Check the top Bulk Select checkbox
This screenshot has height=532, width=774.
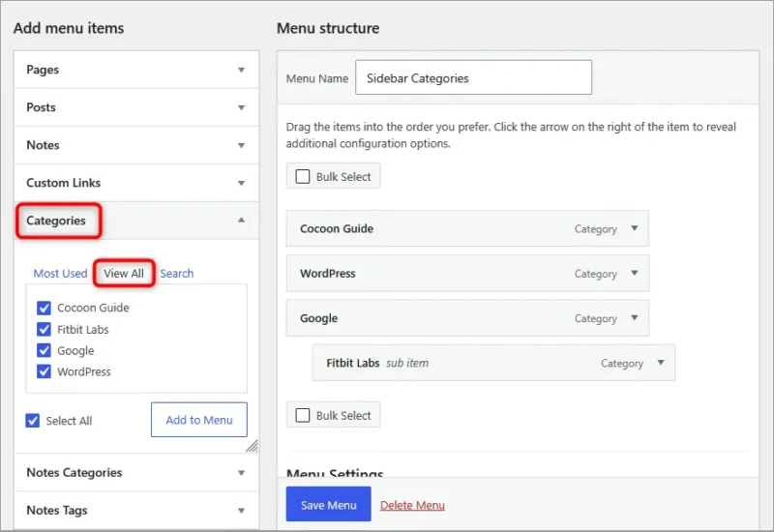(303, 177)
